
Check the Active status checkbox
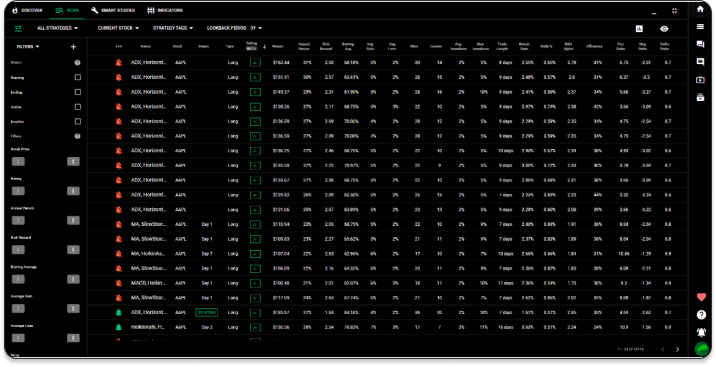click(78, 107)
